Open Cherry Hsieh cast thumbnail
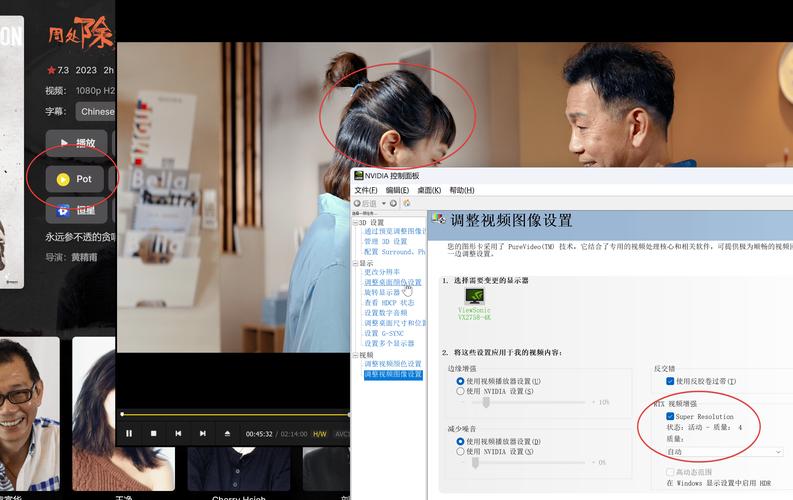 (x=239, y=469)
